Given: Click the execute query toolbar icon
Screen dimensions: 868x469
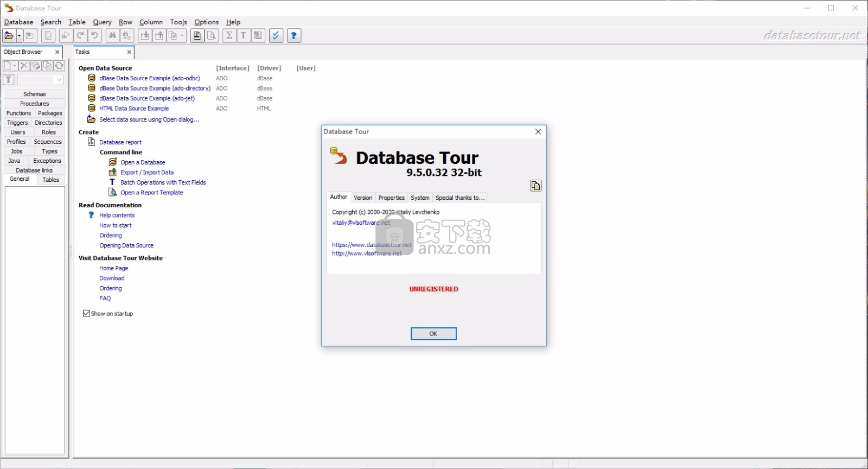Looking at the screenshot, I should point(65,36).
